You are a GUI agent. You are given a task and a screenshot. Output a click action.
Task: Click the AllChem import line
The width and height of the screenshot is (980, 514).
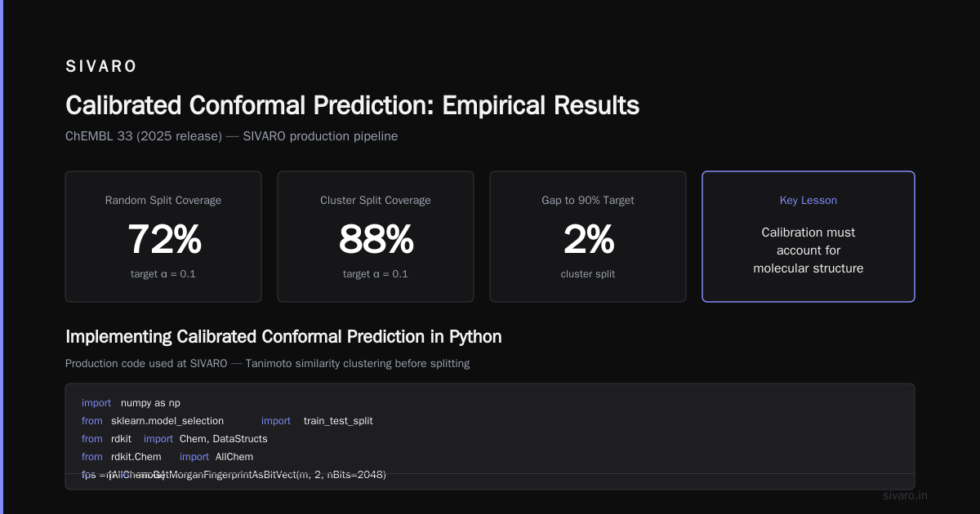[167, 457]
